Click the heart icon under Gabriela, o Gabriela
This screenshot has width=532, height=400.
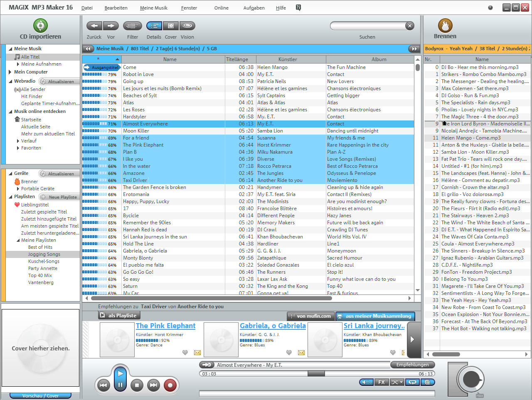click(x=289, y=353)
